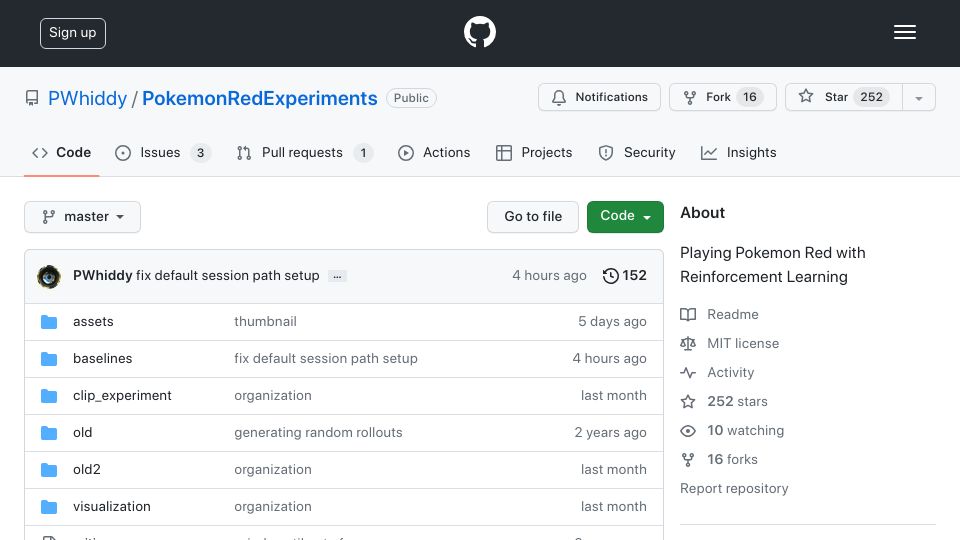Click the assets folder icon

click(49, 321)
